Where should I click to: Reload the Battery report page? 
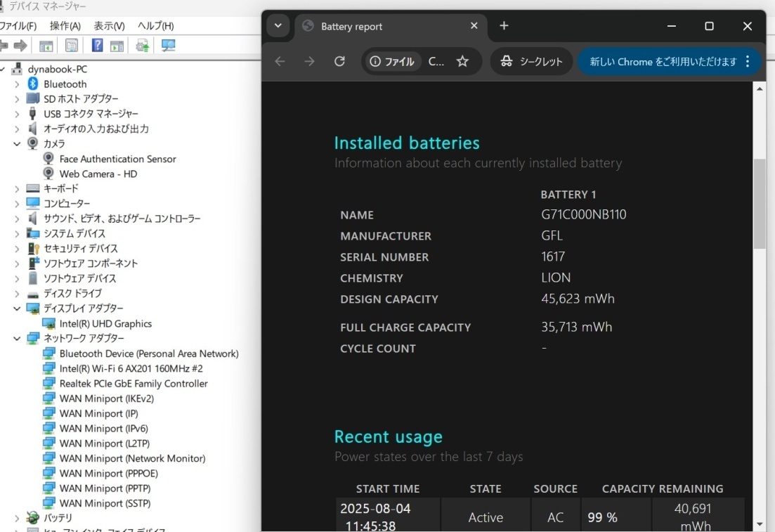click(339, 62)
